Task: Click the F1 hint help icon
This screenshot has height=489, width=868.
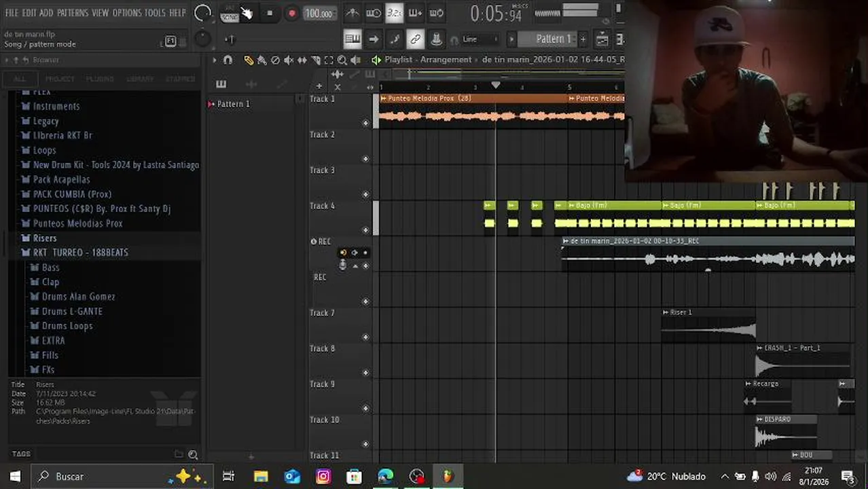Action: [170, 41]
